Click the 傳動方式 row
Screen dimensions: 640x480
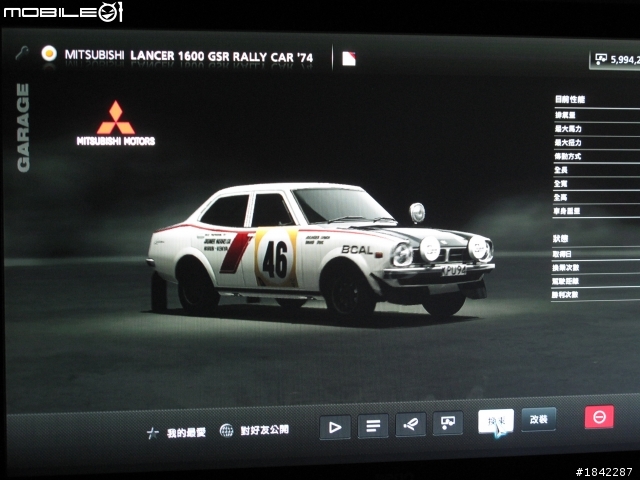pyautogui.click(x=596, y=156)
